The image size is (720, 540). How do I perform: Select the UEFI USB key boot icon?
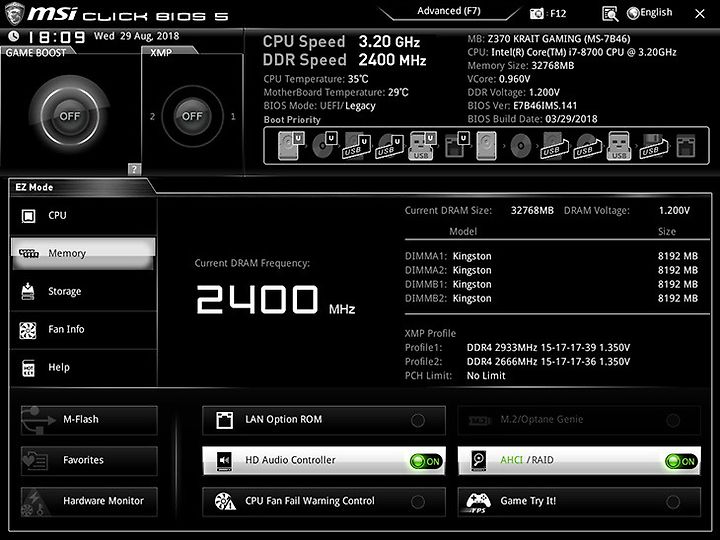coord(422,145)
